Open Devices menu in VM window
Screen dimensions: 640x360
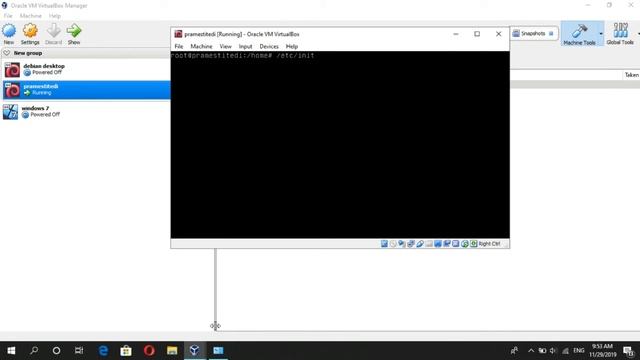pyautogui.click(x=269, y=47)
